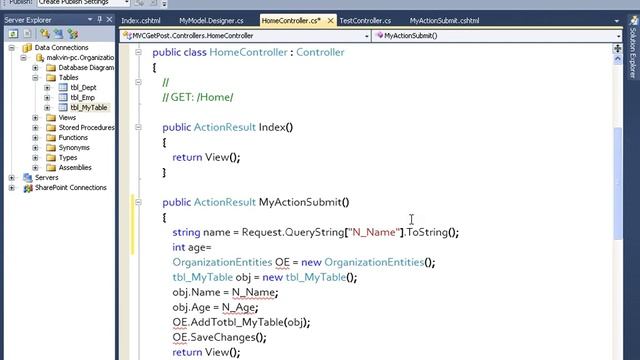The image size is (640, 360).
Task: Click the Types folder icon
Action: pos(51,158)
